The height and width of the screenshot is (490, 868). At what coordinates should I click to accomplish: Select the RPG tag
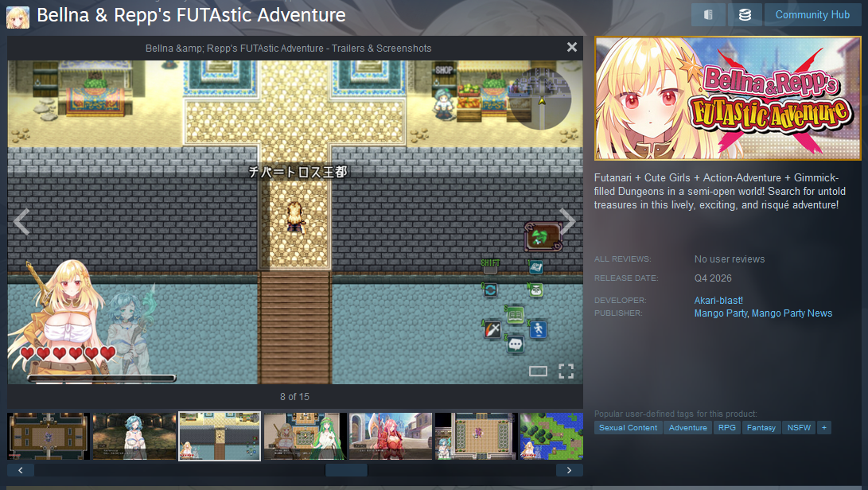point(727,427)
